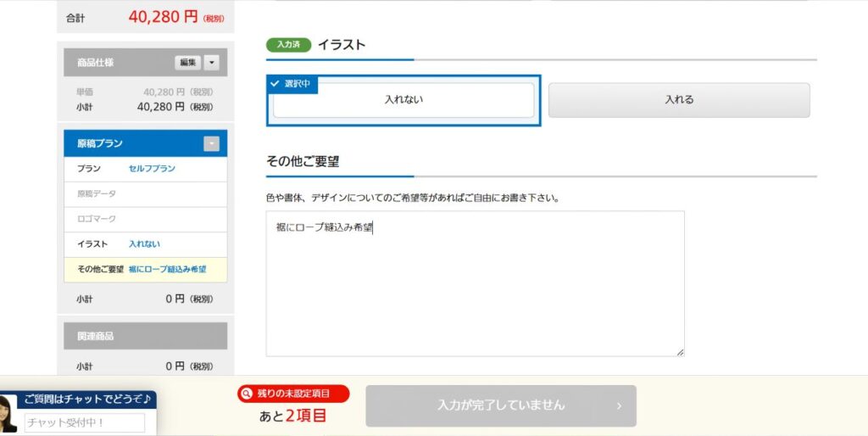Click the チャット受付中 chat input field
The height and width of the screenshot is (436, 868).
pos(85,423)
